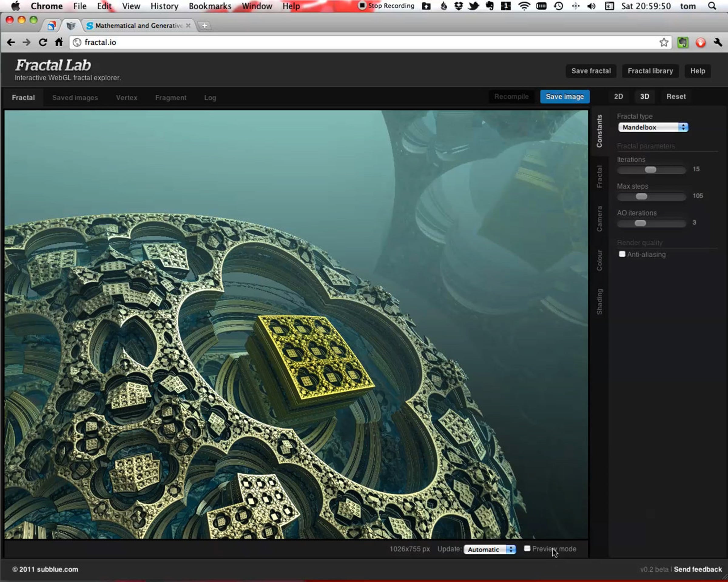Click the home icon in toolbar
The width and height of the screenshot is (728, 582).
point(59,42)
